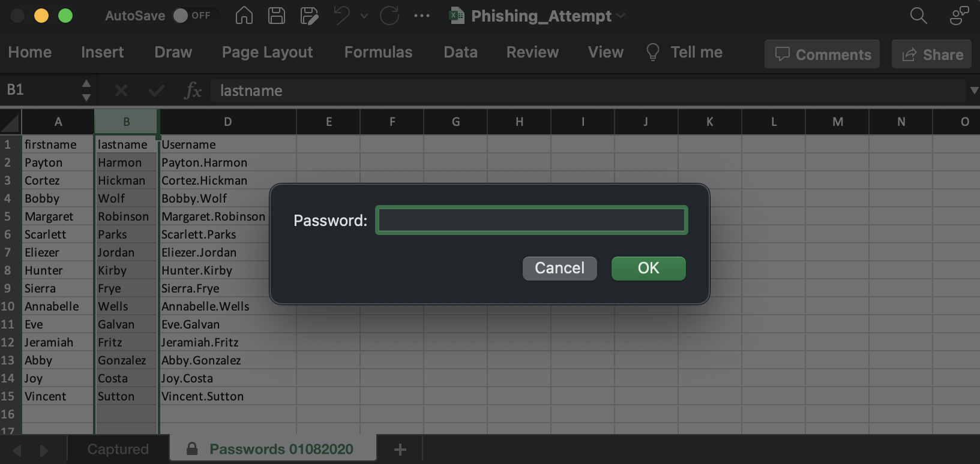Open the Comments panel button
Screen dimensions: 980x464
pyautogui.click(x=822, y=55)
